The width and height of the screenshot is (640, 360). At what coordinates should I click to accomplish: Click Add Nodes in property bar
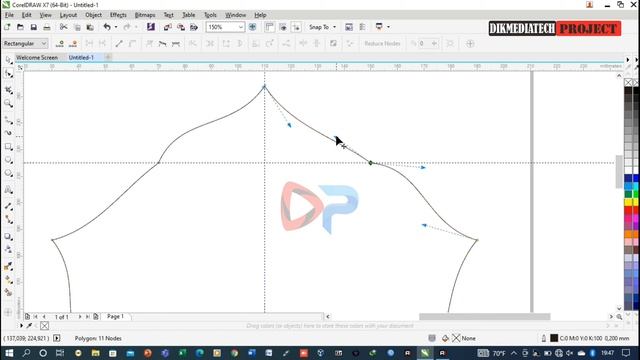coord(60,43)
